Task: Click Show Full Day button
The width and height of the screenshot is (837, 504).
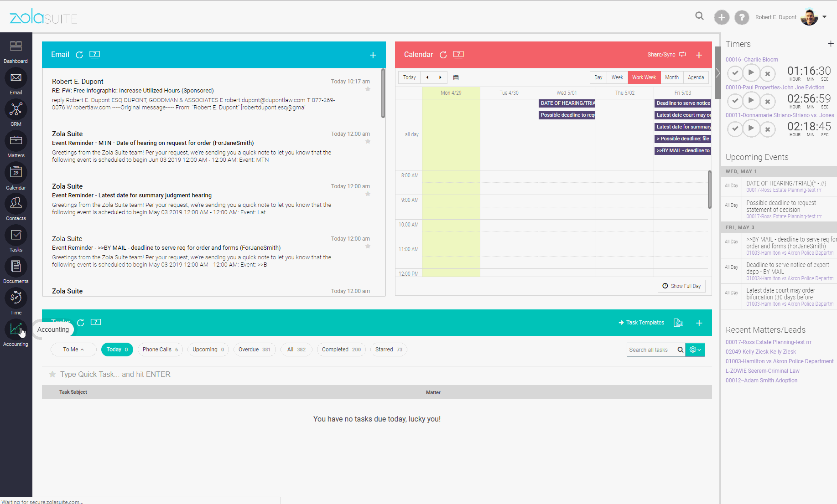Action: (681, 286)
